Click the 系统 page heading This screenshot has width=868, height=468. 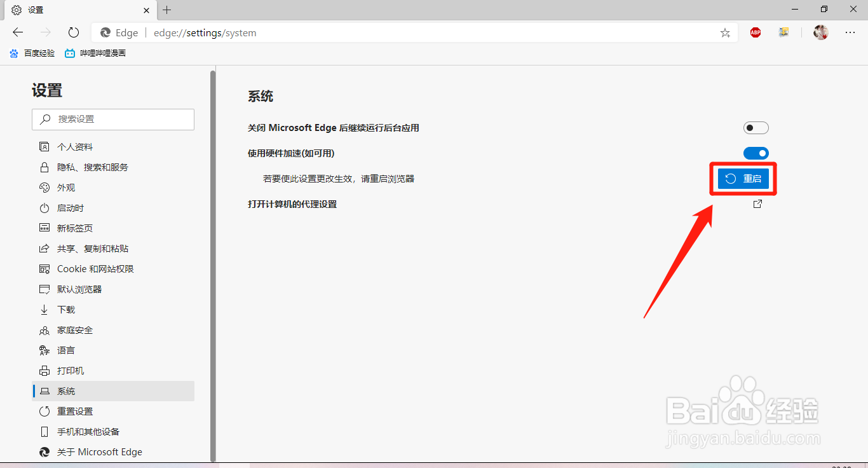click(261, 97)
